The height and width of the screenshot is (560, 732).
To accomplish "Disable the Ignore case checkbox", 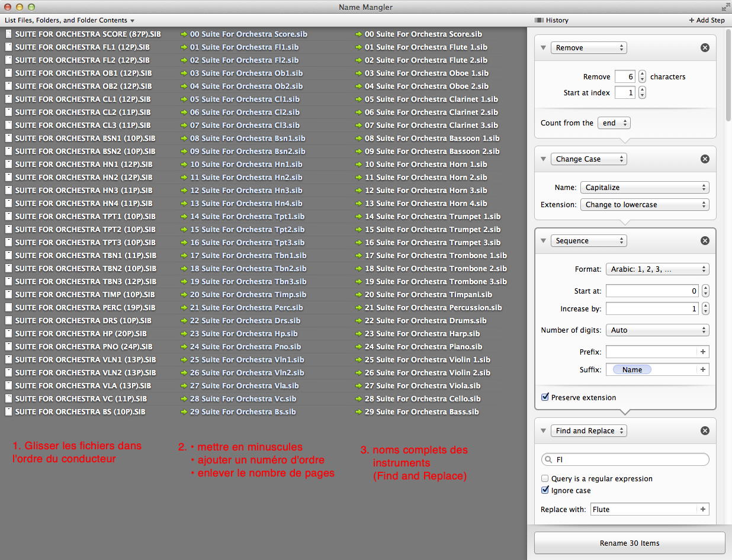I will tap(545, 490).
